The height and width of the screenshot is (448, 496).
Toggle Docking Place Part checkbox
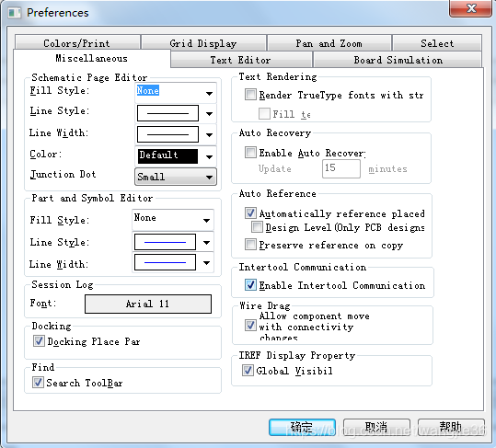(39, 340)
